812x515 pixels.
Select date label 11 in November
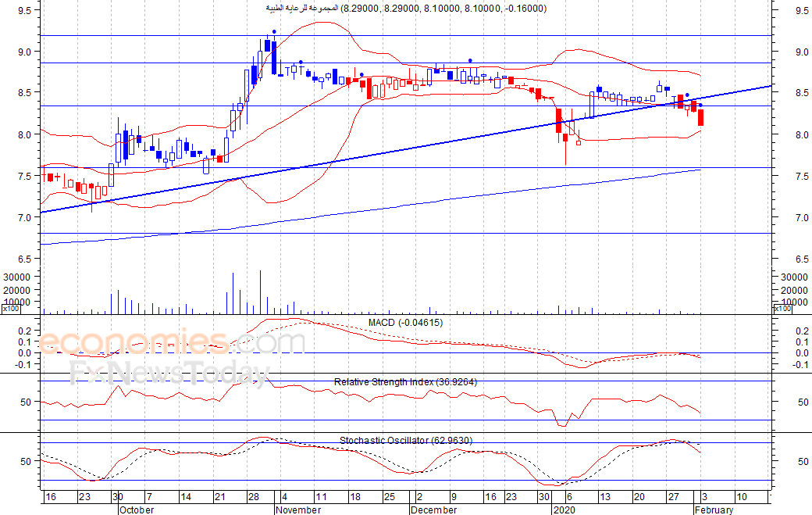[x=321, y=497]
